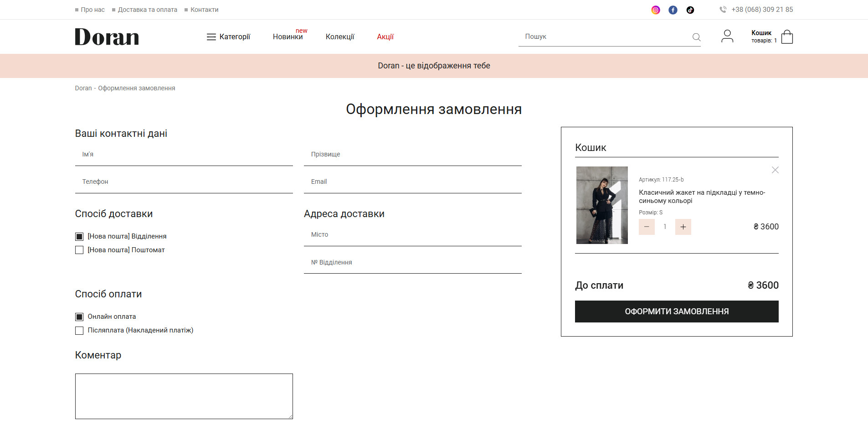Screen dimensions: 868x431
Task: Choose Онлайн оплата payment method
Action: coord(79,317)
